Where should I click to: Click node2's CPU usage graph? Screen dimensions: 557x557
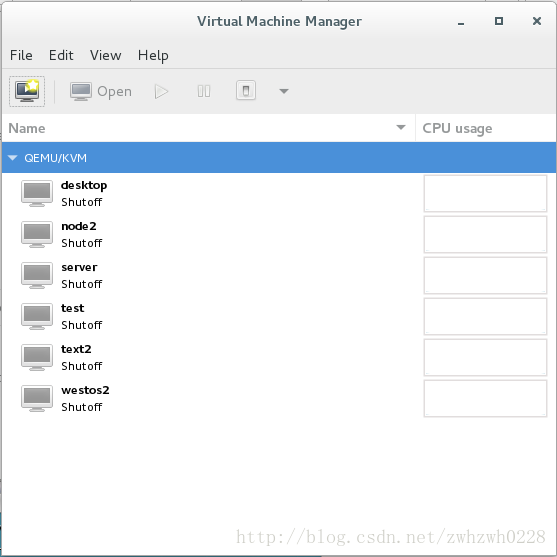[485, 234]
